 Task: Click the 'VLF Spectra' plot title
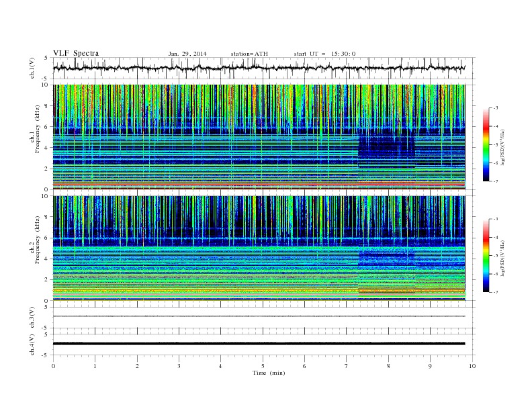point(76,53)
